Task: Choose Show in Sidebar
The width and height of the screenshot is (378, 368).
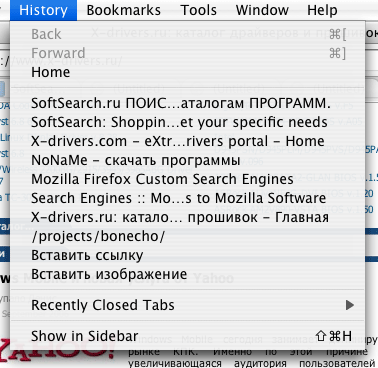Action: pyautogui.click(x=188, y=336)
